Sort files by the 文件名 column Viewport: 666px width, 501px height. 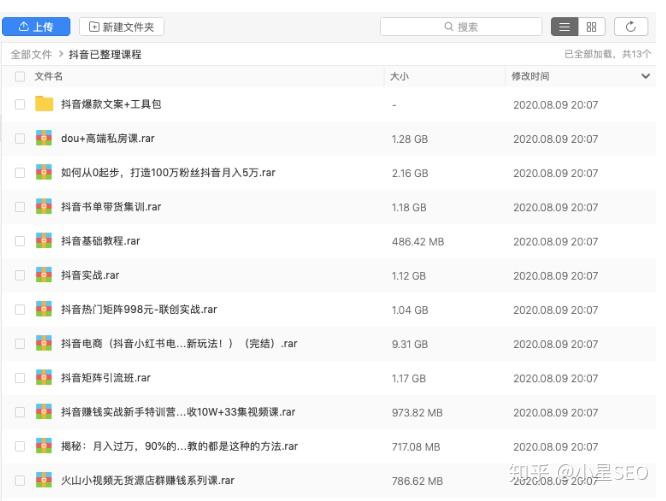pos(48,76)
